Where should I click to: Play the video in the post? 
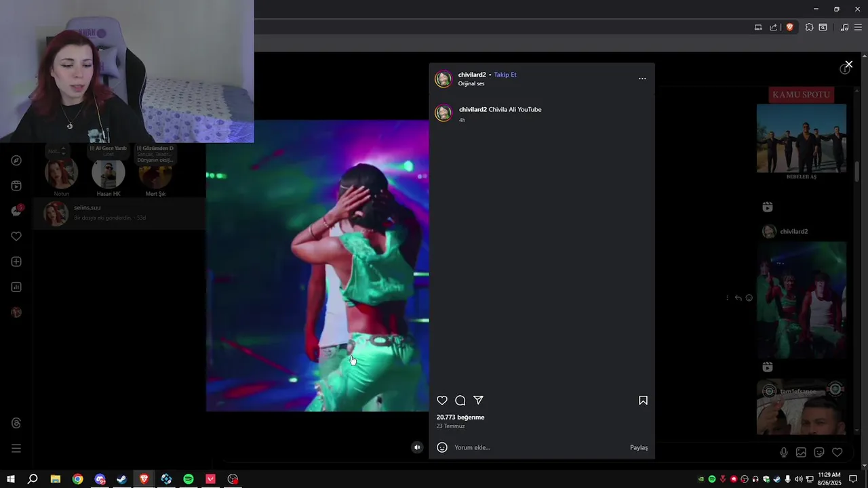[x=317, y=266]
